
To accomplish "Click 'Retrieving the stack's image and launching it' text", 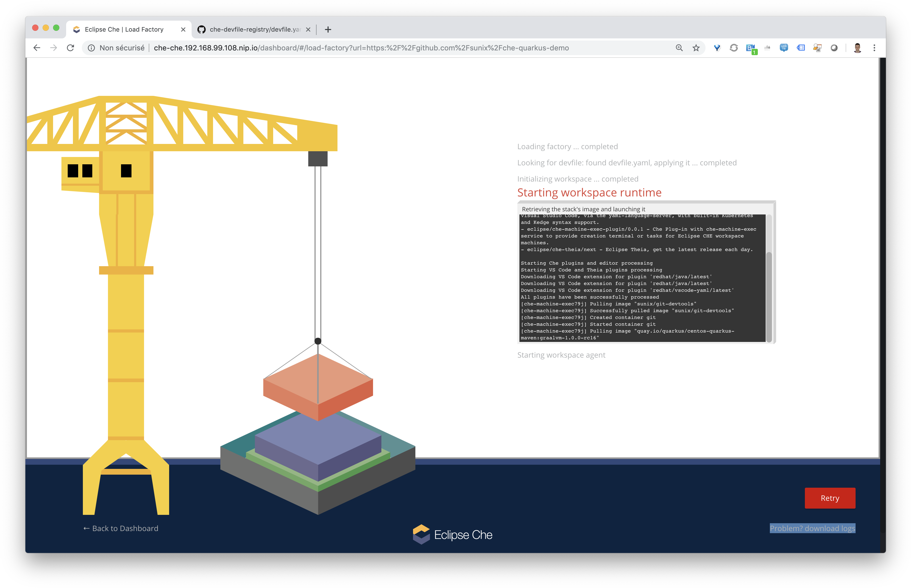I will (583, 209).
